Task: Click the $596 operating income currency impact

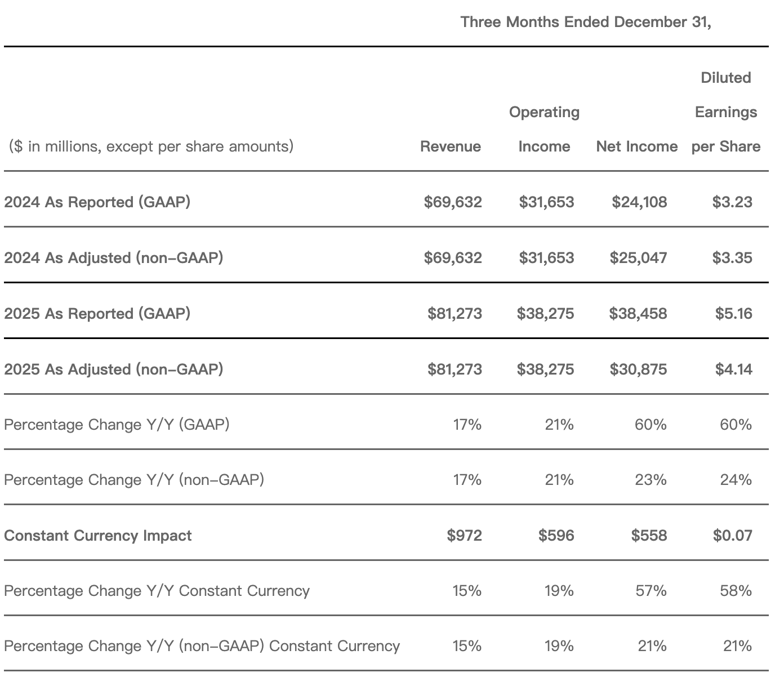Action: [x=556, y=535]
